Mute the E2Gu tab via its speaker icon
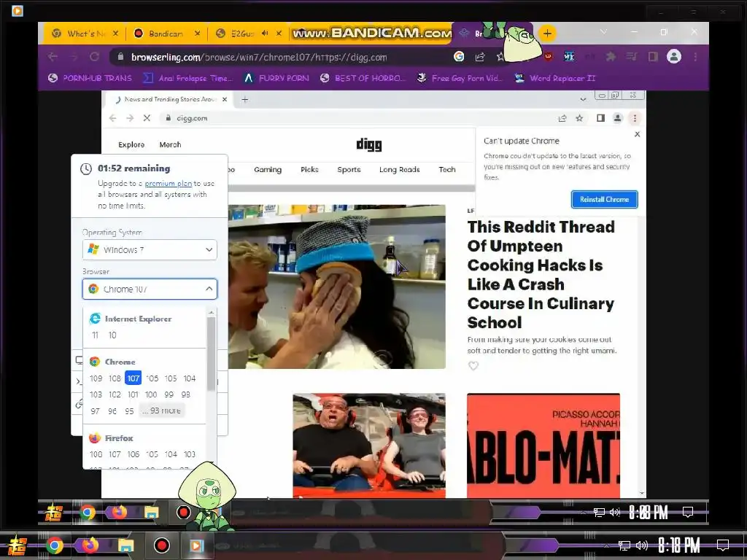The image size is (747, 560). click(265, 34)
